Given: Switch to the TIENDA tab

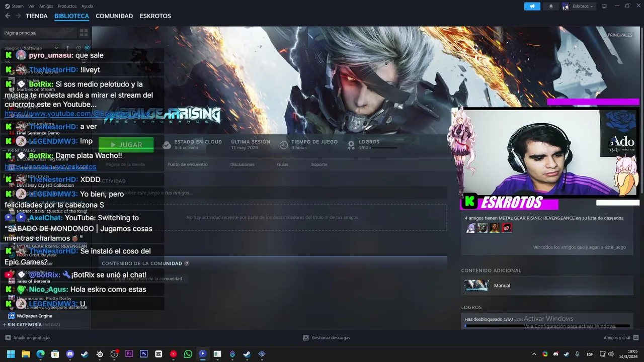Looking at the screenshot, I should pos(37,16).
